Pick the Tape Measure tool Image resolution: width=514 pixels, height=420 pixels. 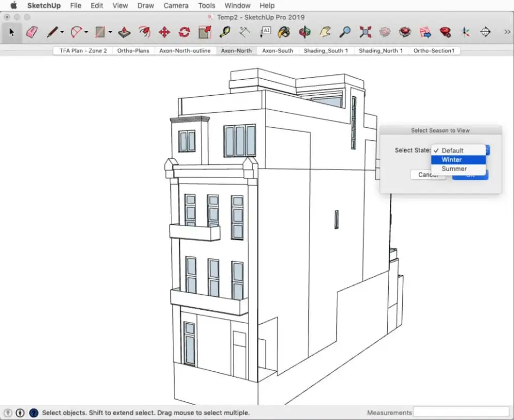coord(224,32)
